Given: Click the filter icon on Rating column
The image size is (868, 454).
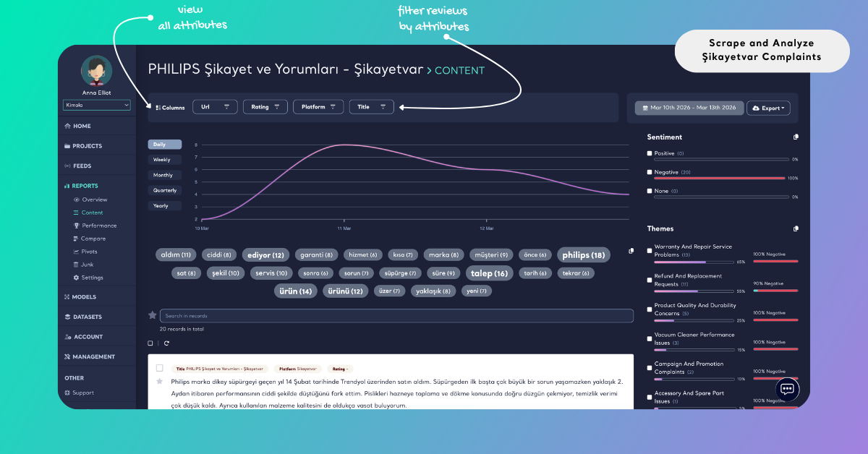Looking at the screenshot, I should [276, 107].
